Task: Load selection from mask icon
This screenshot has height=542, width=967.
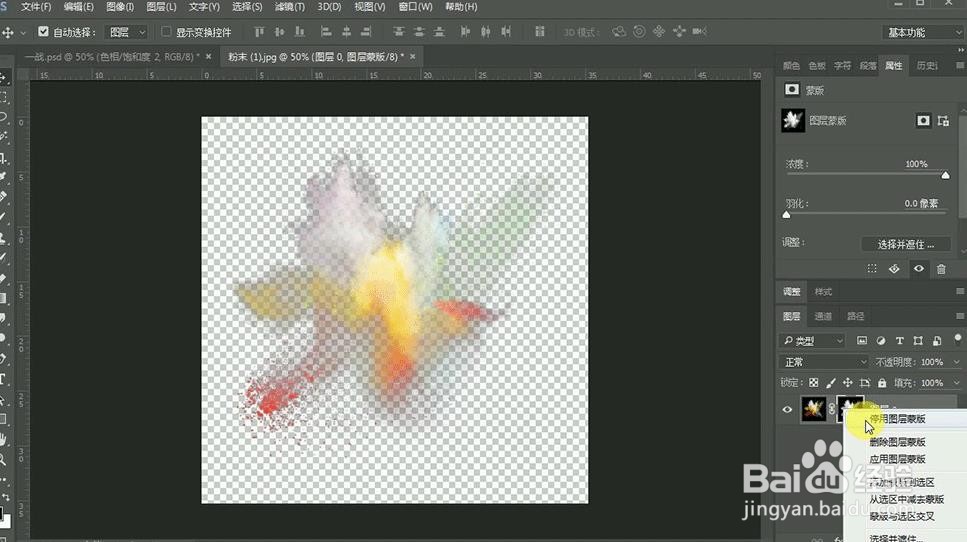Action: coord(871,269)
